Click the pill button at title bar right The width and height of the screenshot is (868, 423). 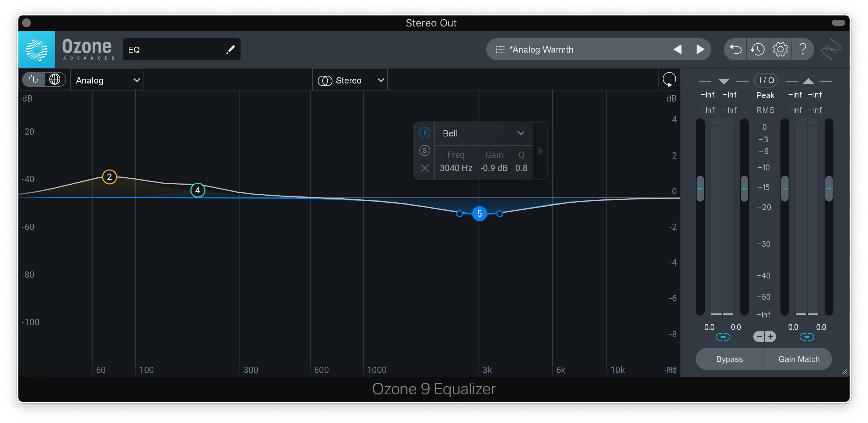point(839,23)
